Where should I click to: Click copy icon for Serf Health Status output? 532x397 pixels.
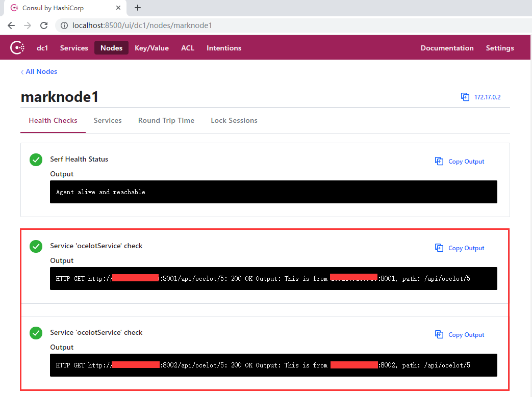point(439,162)
